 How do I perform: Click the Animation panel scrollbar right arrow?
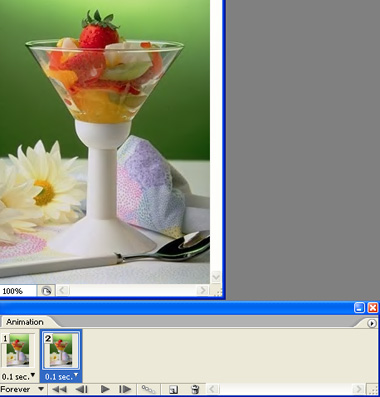coord(358,389)
